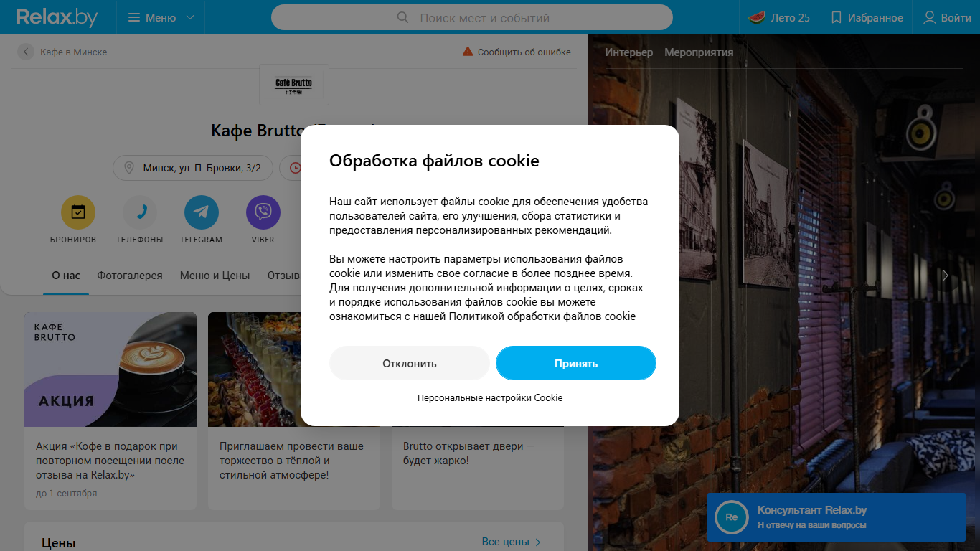Open Политикой обработки файлов cookie link

pyautogui.click(x=542, y=316)
